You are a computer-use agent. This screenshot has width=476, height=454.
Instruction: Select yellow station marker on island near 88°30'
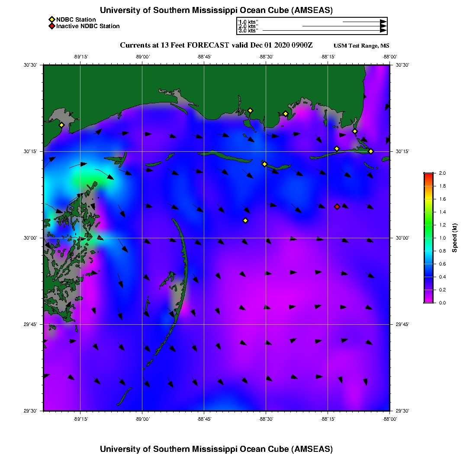point(264,164)
